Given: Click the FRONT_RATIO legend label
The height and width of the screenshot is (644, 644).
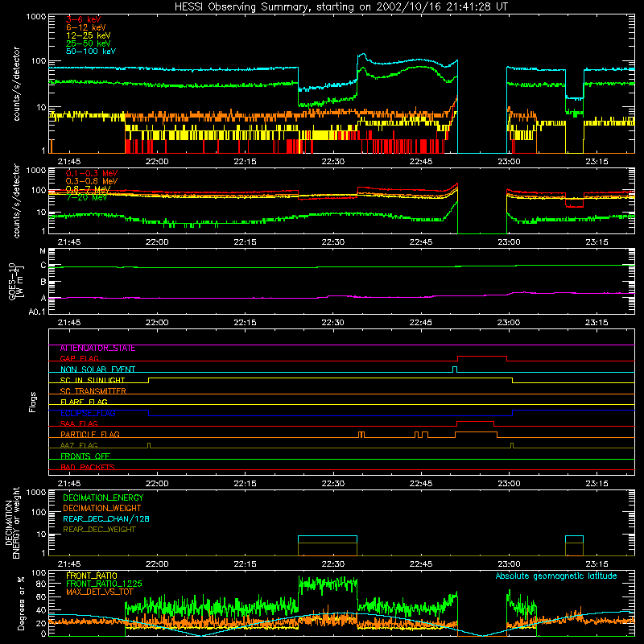Looking at the screenshot, I should click(x=92, y=576).
